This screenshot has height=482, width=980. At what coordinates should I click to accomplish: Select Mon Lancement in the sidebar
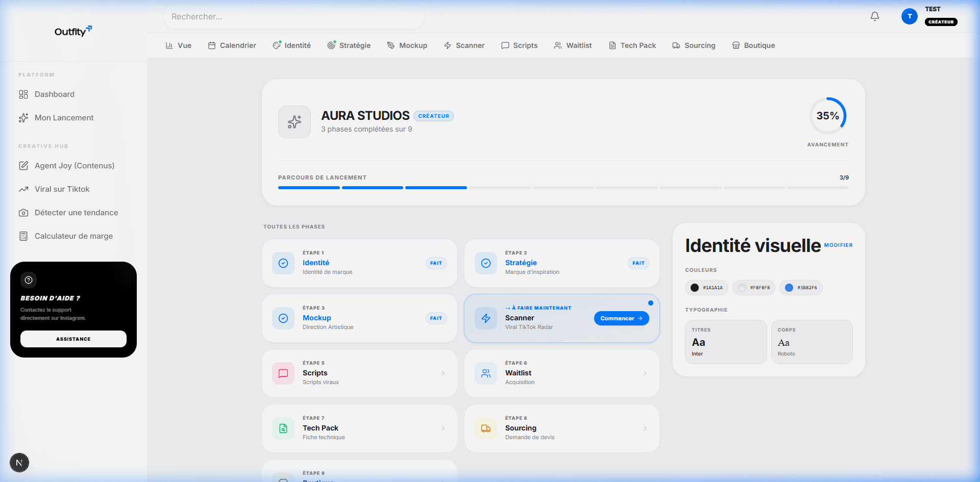click(64, 117)
